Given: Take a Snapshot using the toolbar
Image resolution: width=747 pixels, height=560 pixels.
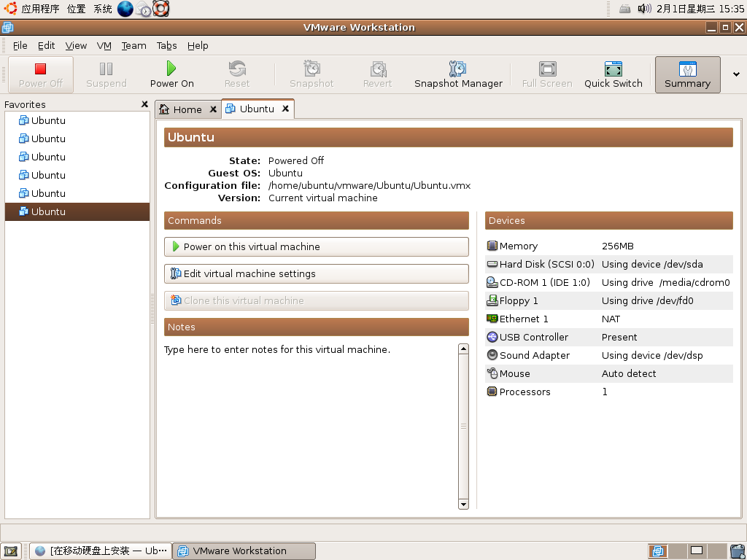Looking at the screenshot, I should coord(311,75).
